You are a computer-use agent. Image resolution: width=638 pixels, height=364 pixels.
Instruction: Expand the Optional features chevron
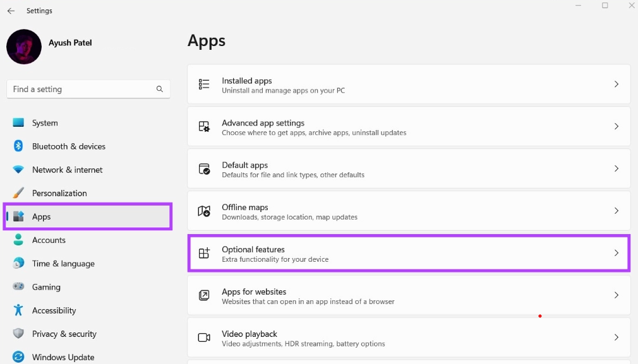point(617,253)
